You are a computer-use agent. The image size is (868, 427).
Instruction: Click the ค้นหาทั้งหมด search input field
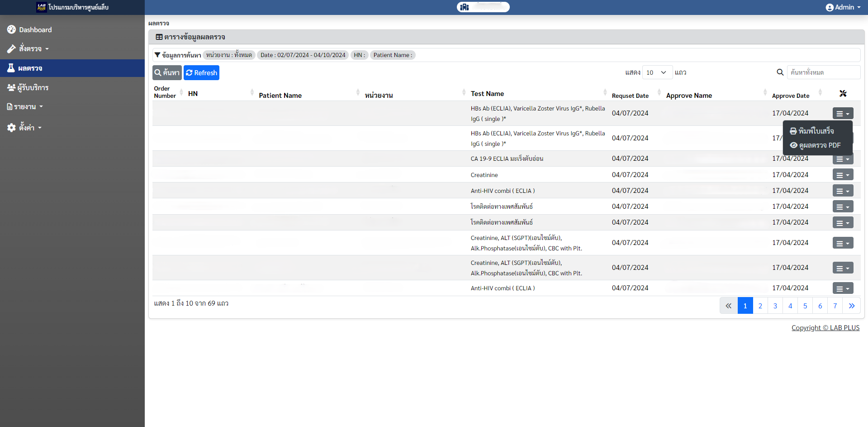[x=823, y=72]
